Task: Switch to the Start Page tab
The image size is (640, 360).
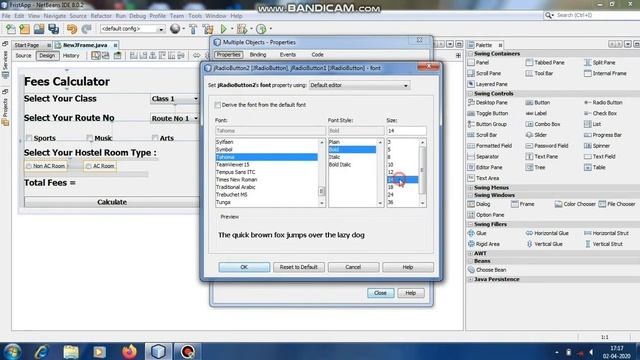Action: pos(27,45)
